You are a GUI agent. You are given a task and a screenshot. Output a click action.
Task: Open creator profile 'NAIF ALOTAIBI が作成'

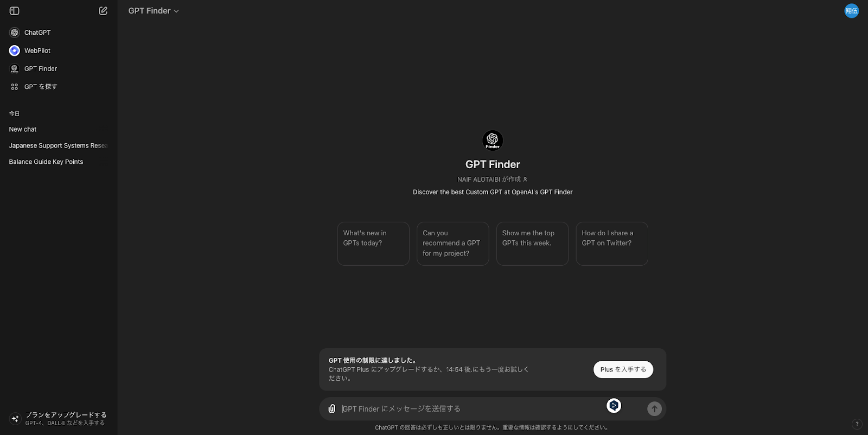[x=493, y=180]
